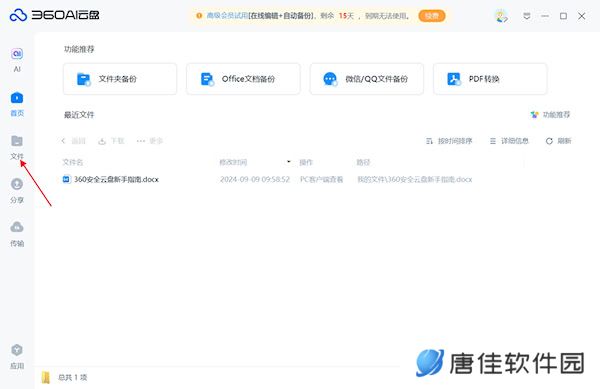Open 按时间排序 sort option

(x=449, y=141)
